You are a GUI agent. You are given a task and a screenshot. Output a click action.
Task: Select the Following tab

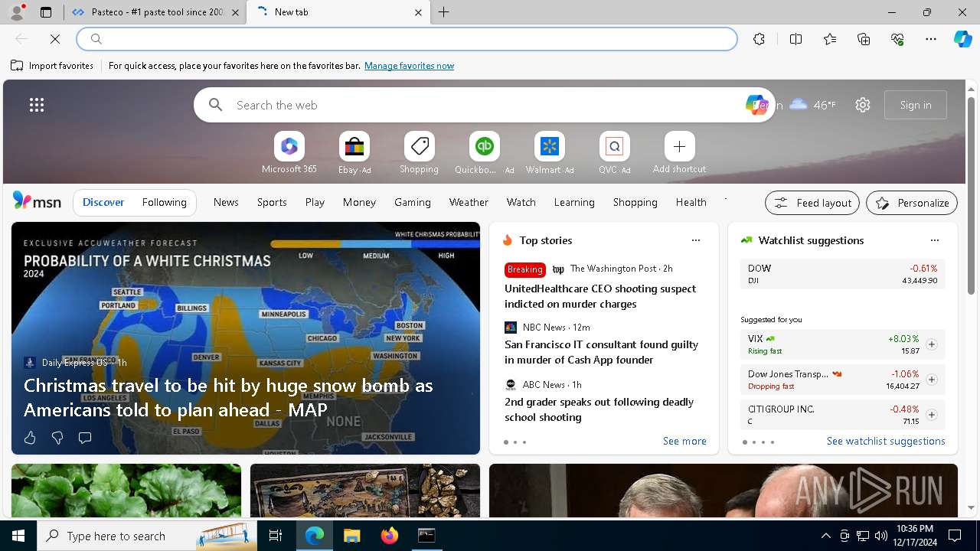[164, 202]
